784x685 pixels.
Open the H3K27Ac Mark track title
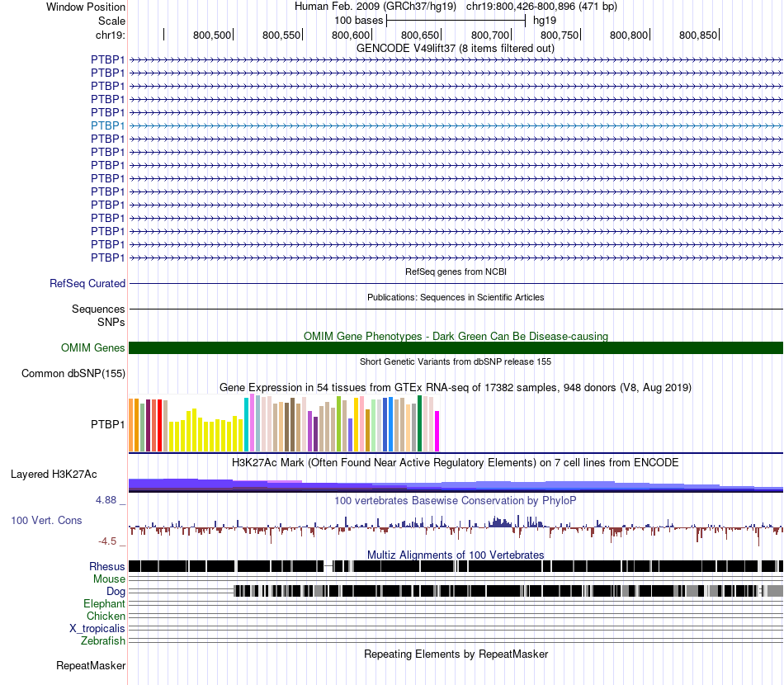pos(456,462)
